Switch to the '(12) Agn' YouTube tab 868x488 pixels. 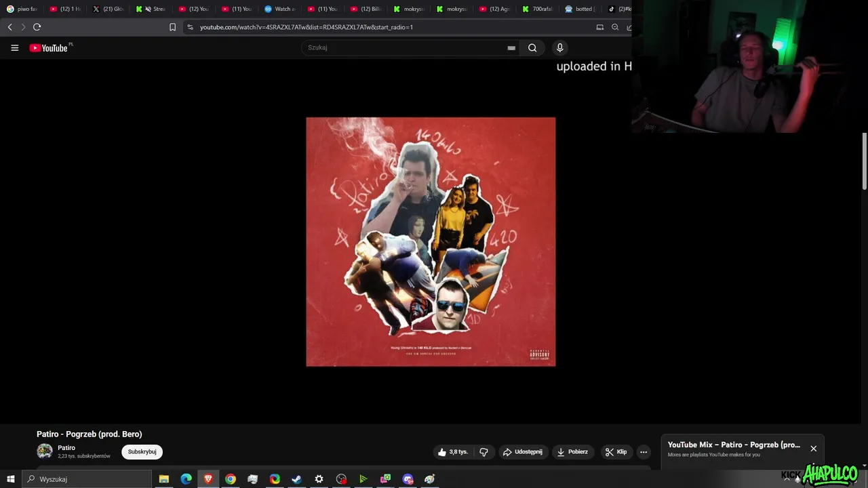coord(494,9)
